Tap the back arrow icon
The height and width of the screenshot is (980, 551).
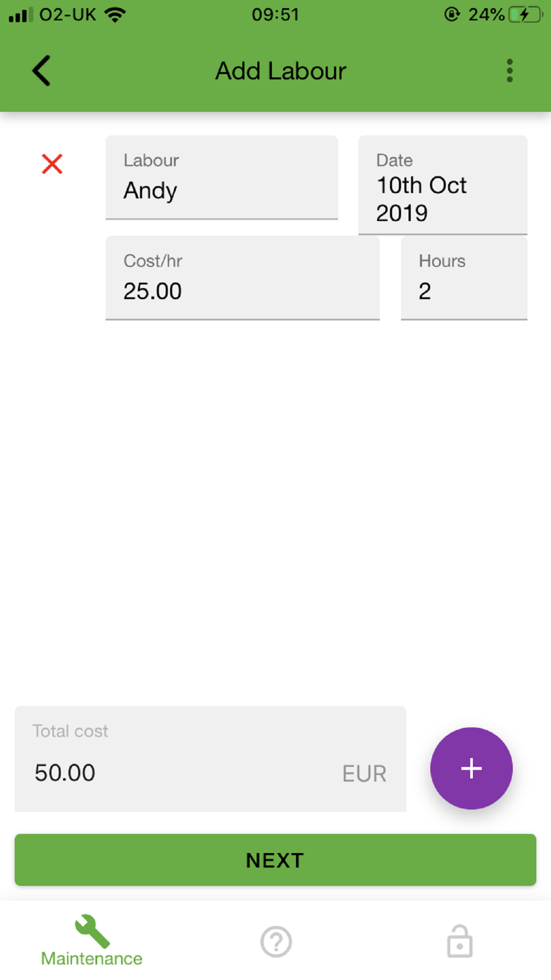point(41,71)
